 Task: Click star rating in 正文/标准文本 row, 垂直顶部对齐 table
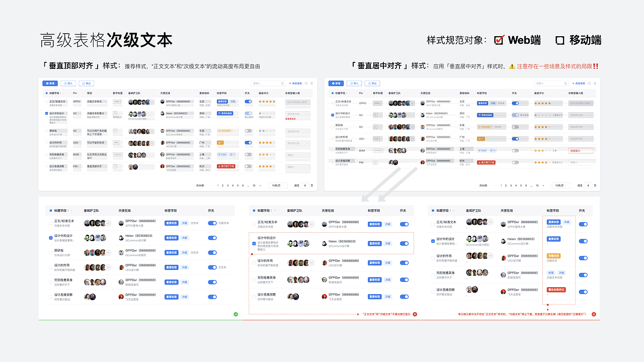tap(267, 102)
